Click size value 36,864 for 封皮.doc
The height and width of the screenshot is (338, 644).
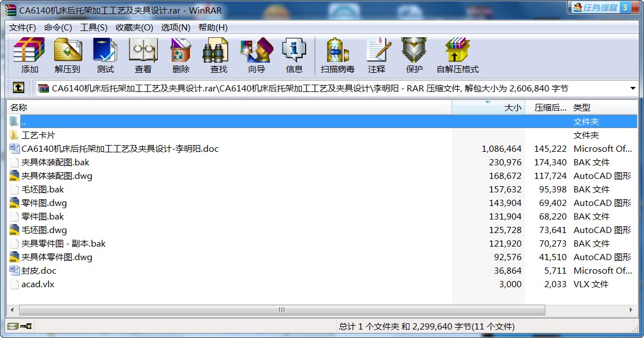click(508, 270)
